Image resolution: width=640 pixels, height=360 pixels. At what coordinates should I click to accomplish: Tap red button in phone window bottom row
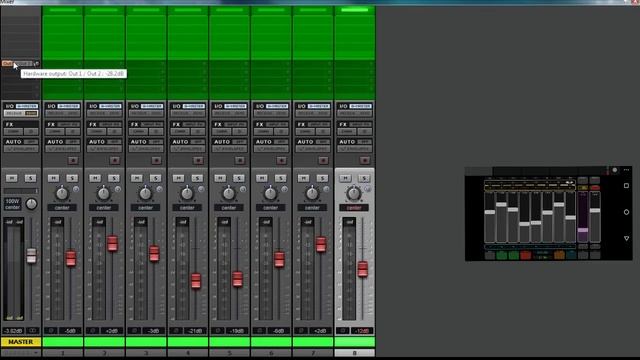pyautogui.click(x=526, y=256)
